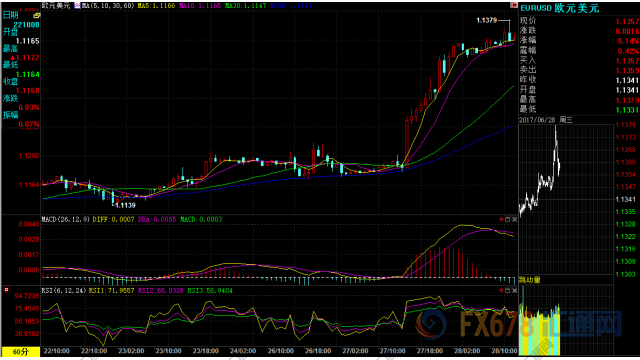This screenshot has width=640, height=360.
Task: Click the EURUSD 欧元美元 title
Action: (560, 8)
